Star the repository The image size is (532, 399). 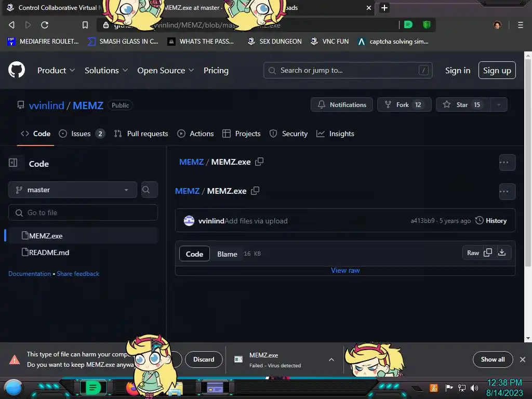click(x=463, y=105)
